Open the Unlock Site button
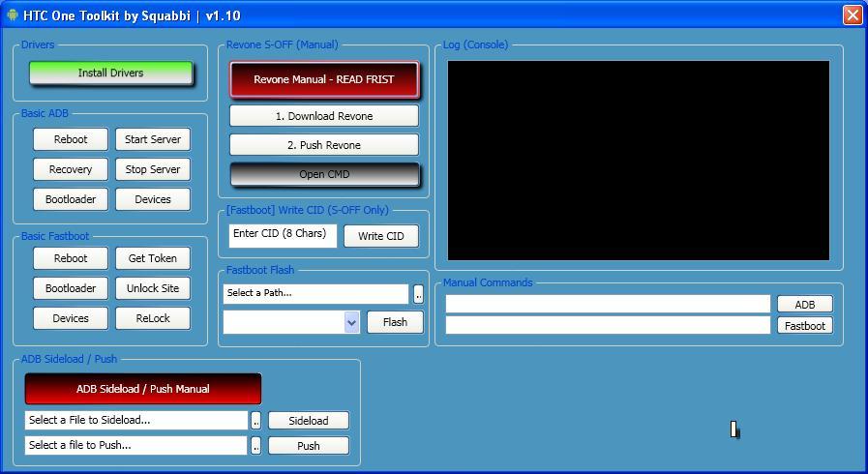The image size is (868, 474). pos(153,288)
